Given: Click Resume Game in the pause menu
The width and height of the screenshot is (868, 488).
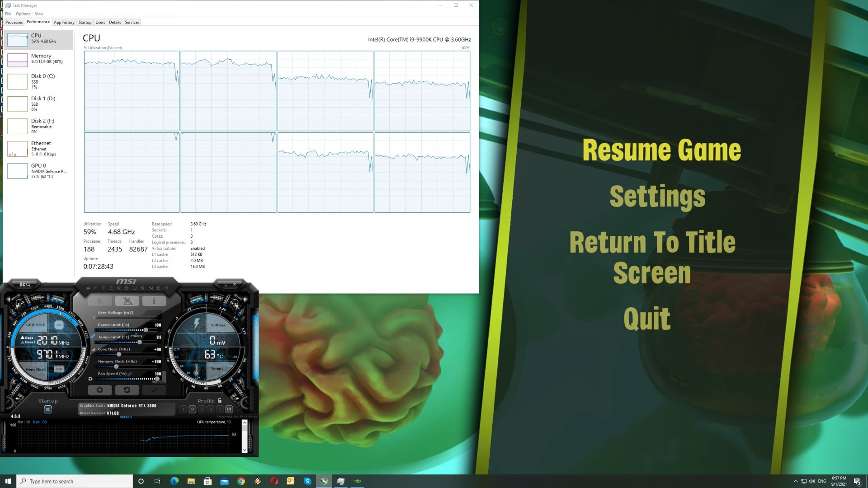Looking at the screenshot, I should click(661, 150).
